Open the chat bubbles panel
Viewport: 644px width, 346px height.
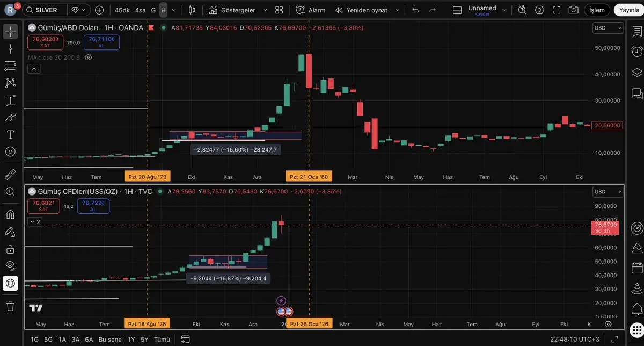(637, 93)
